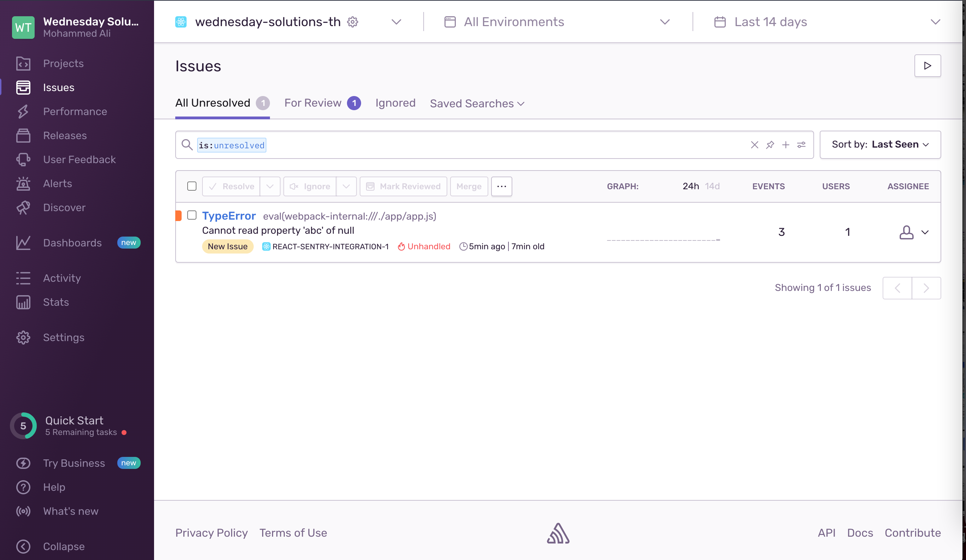Click the pin search icon in the search bar

[x=770, y=145]
